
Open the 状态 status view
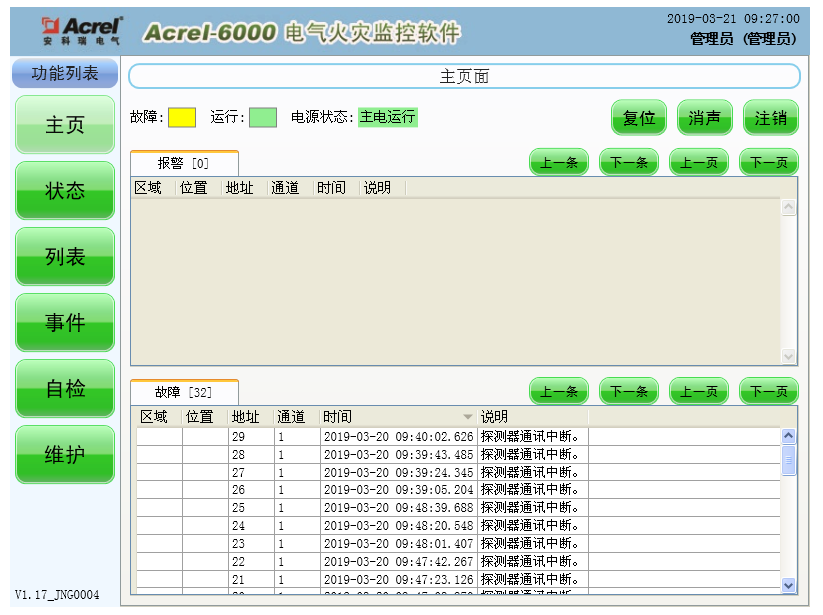[x=65, y=191]
